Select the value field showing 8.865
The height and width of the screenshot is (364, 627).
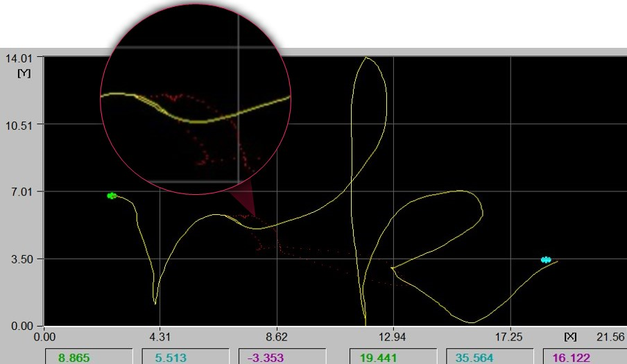point(89,356)
